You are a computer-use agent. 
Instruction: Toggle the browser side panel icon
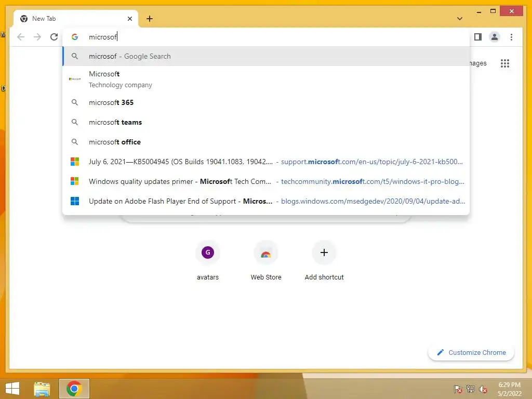pyautogui.click(x=478, y=37)
